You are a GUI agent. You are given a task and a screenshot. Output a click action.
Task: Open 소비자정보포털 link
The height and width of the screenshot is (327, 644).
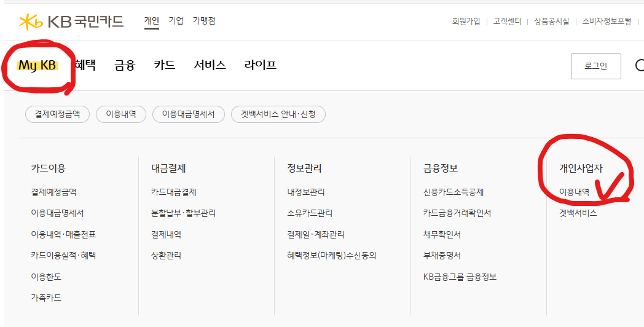(607, 22)
